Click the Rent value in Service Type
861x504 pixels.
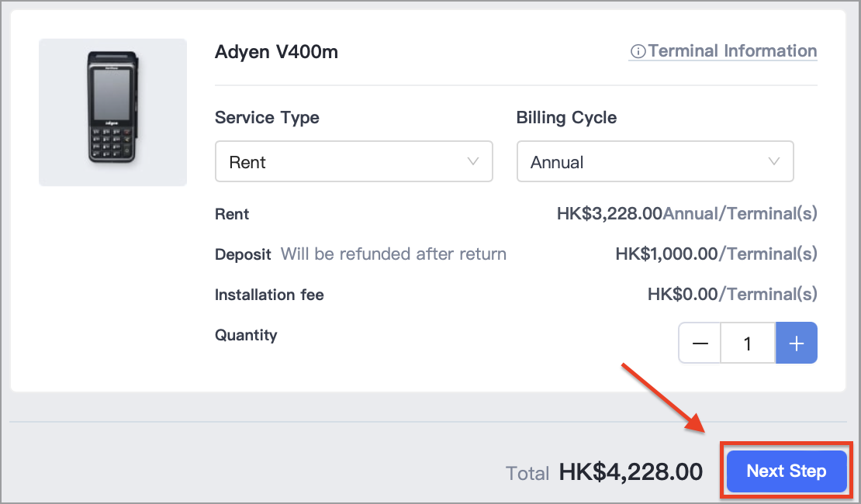247,163
